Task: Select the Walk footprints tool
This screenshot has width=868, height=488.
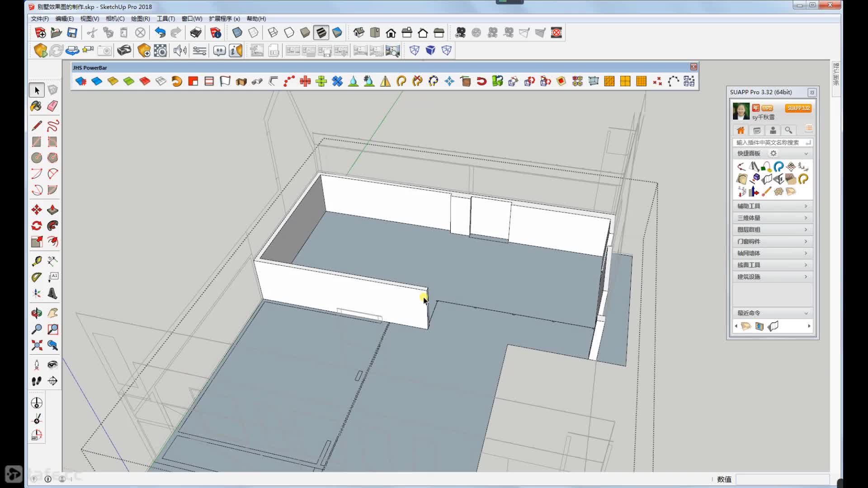Action: [x=37, y=381]
